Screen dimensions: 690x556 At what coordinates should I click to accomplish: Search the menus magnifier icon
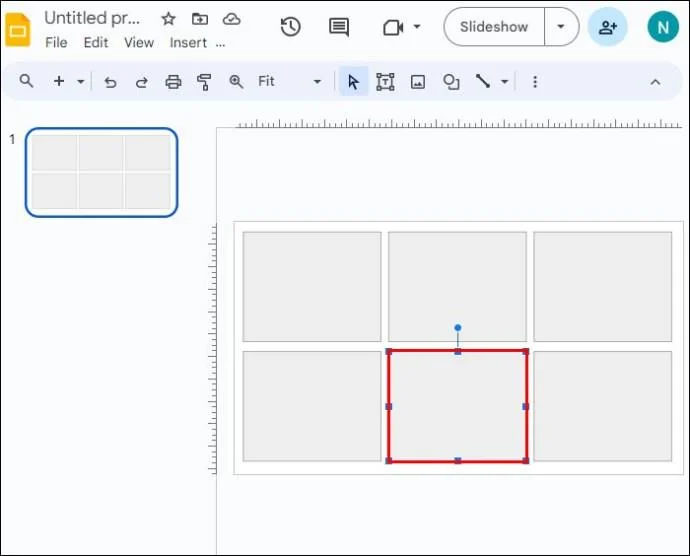[26, 81]
